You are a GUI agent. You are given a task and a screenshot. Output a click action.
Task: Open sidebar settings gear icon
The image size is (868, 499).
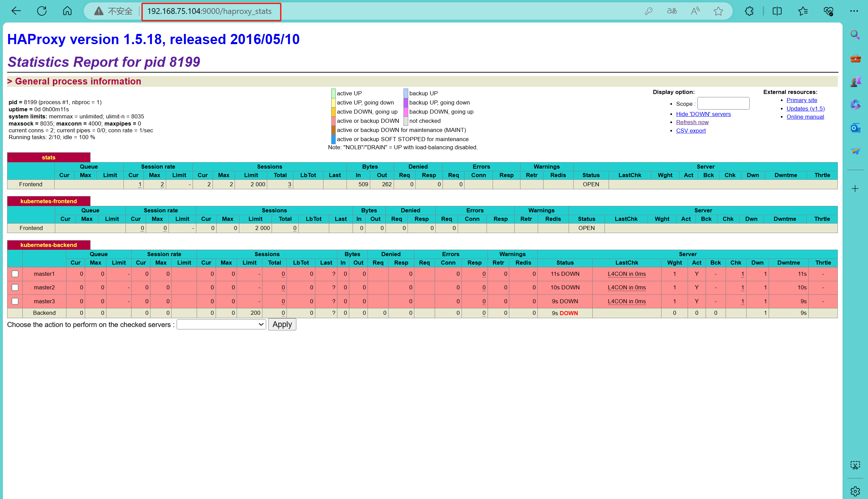855,491
